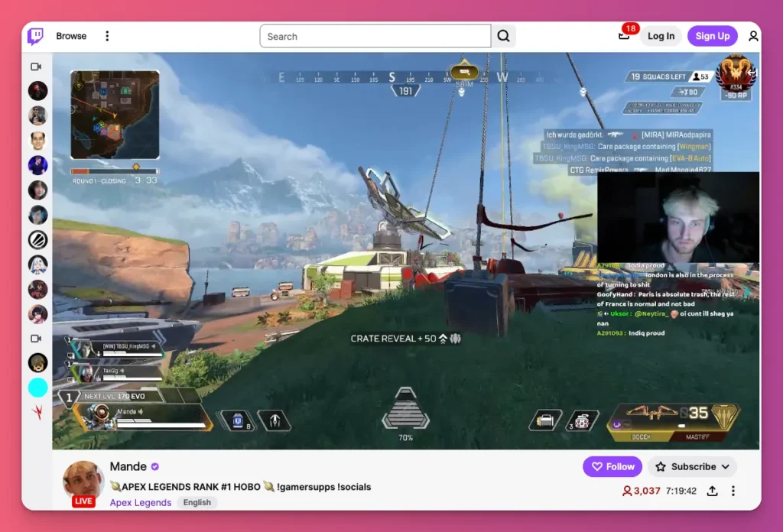Go to the Browse page
Viewport: 783px width, 532px height.
click(71, 36)
